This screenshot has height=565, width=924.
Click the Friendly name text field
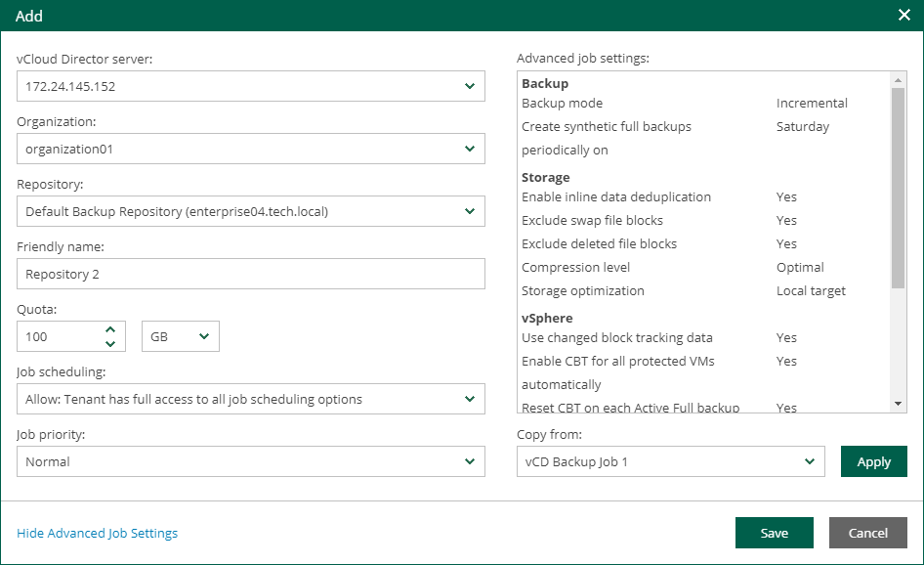[250, 274]
